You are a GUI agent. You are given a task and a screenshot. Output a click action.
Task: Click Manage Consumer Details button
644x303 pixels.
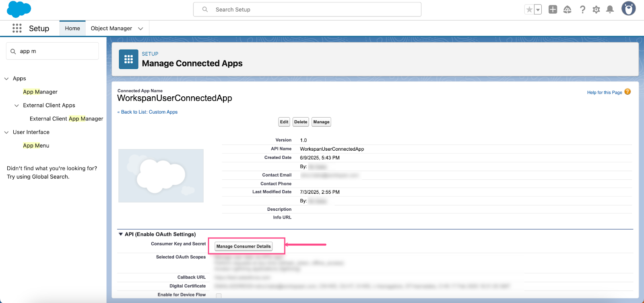[244, 246]
